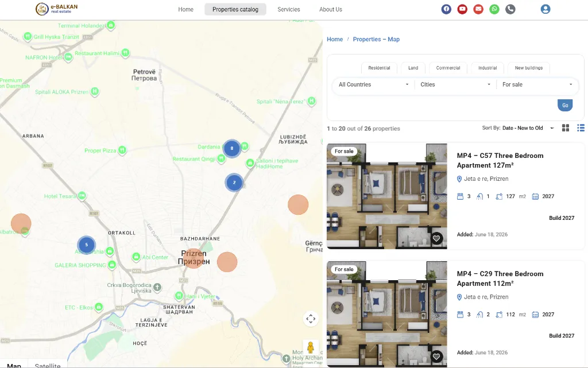Go to the Home menu item
Viewport: 588px width, 368px height.
click(185, 9)
